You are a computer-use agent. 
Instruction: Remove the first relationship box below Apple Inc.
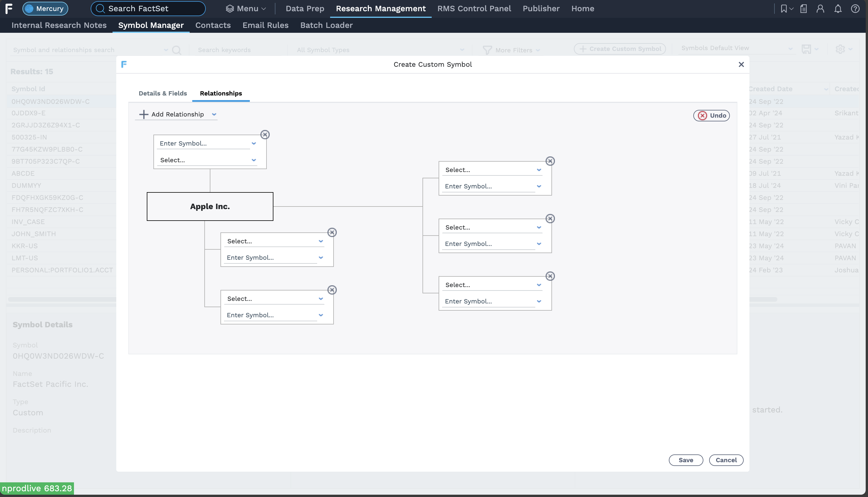click(x=332, y=232)
